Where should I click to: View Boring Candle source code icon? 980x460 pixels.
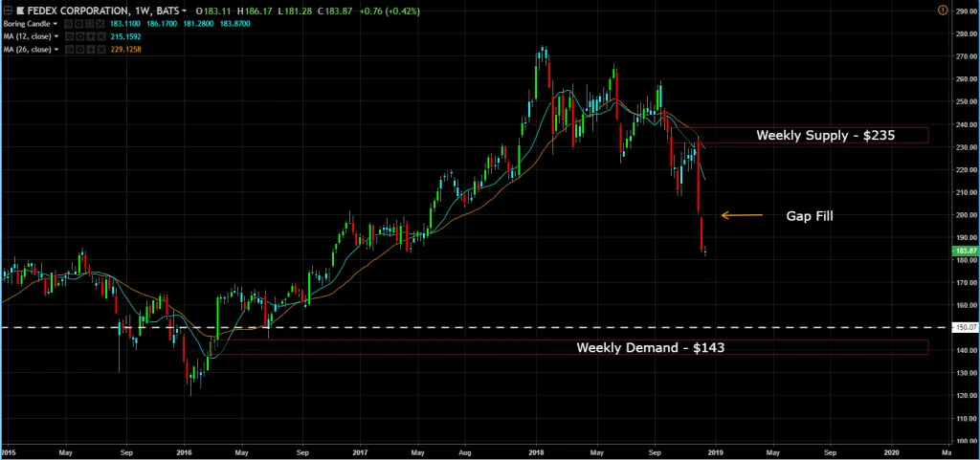(89, 24)
